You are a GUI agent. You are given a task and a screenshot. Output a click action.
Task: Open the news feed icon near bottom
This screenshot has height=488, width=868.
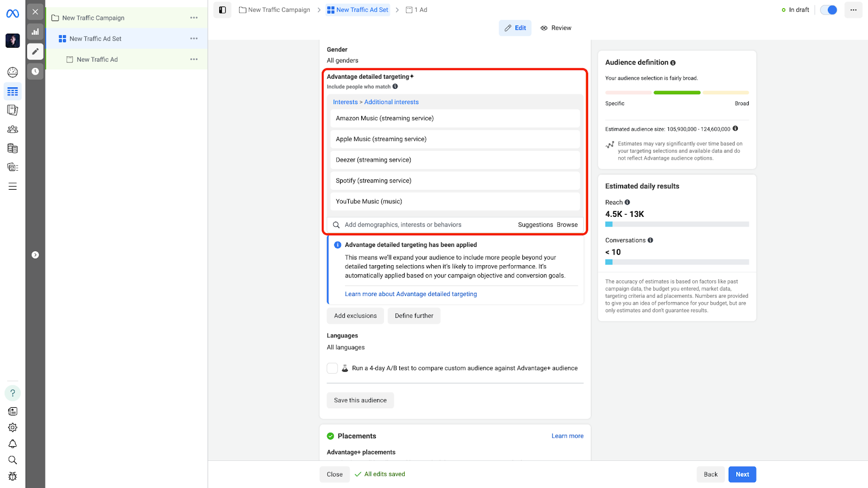click(x=12, y=412)
